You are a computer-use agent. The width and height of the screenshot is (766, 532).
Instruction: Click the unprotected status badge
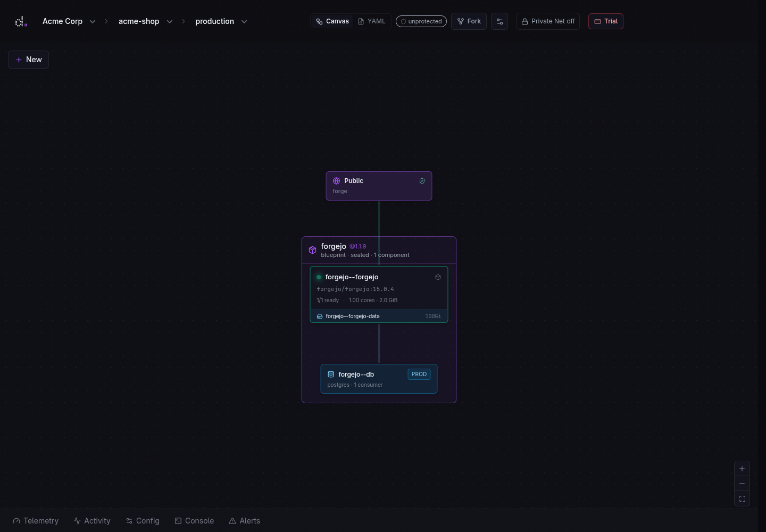click(421, 21)
